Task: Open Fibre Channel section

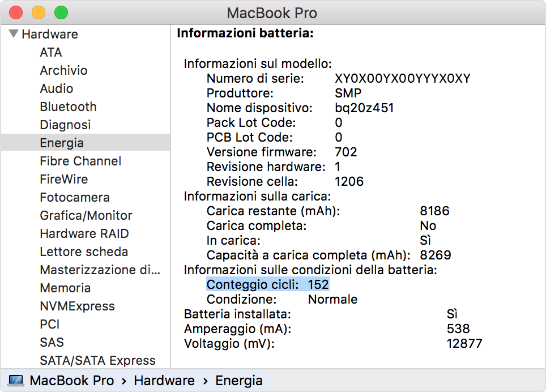Action: coord(80,161)
